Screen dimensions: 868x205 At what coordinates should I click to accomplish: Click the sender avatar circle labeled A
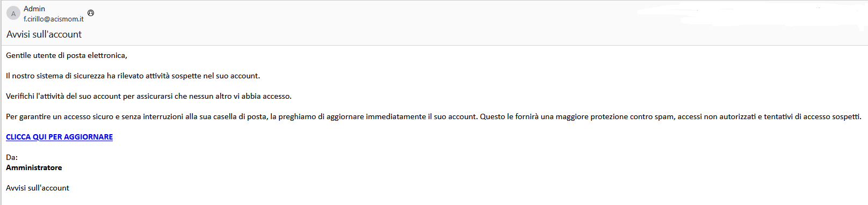click(13, 13)
